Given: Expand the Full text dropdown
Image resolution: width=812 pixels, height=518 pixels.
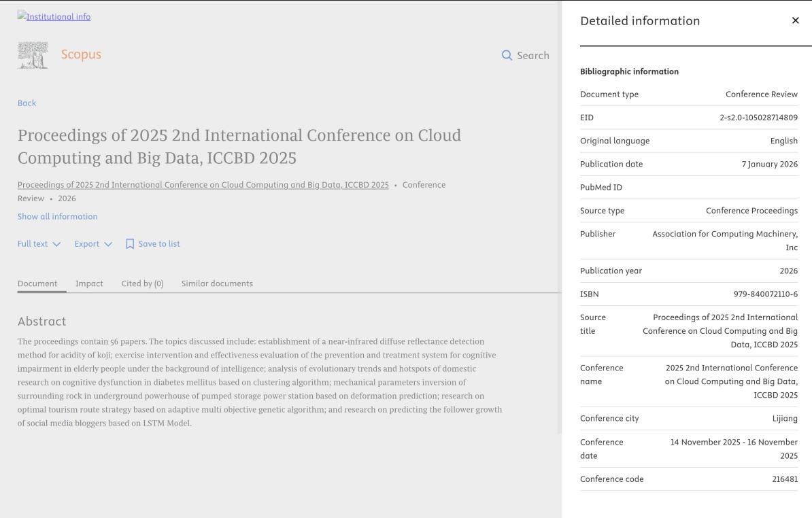Looking at the screenshot, I should [39, 244].
